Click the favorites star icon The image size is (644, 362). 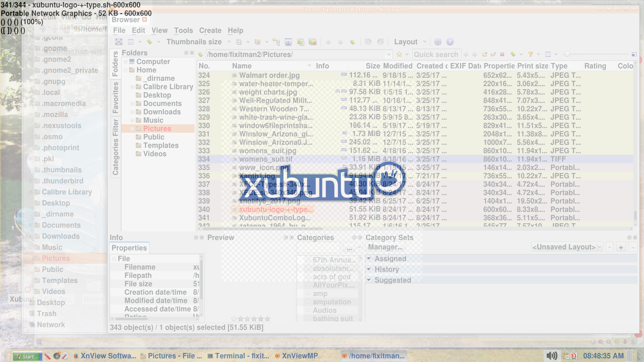[x=399, y=54]
